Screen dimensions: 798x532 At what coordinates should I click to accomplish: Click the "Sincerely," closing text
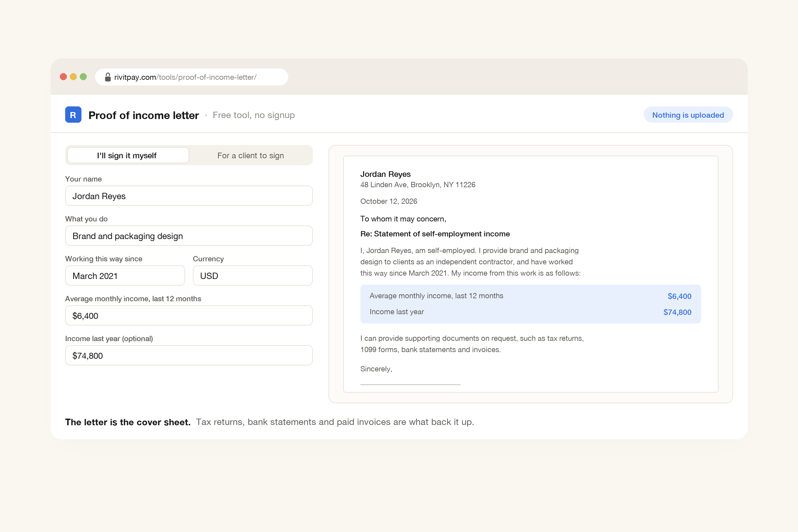pos(376,369)
